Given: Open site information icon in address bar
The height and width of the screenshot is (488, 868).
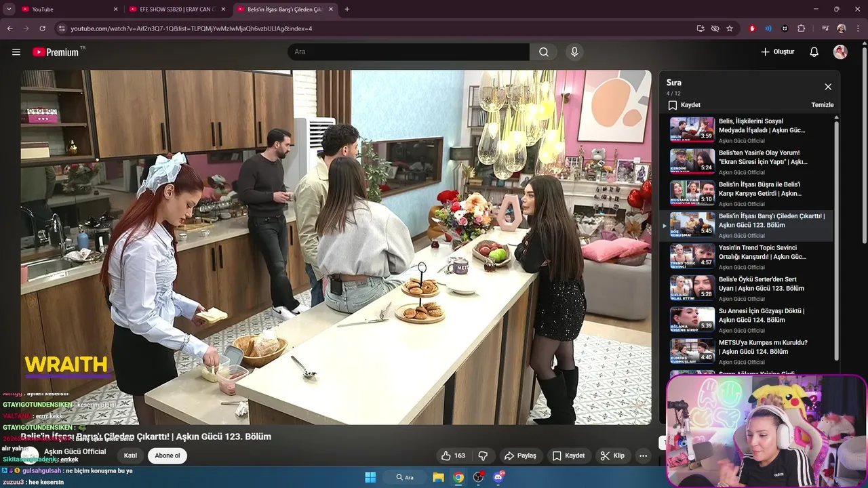Looking at the screenshot, I should click(x=62, y=28).
